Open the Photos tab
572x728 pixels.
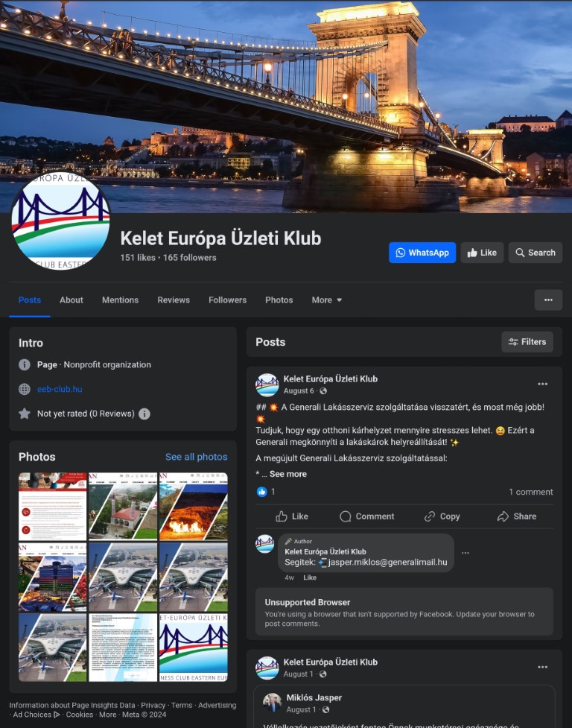pos(279,300)
